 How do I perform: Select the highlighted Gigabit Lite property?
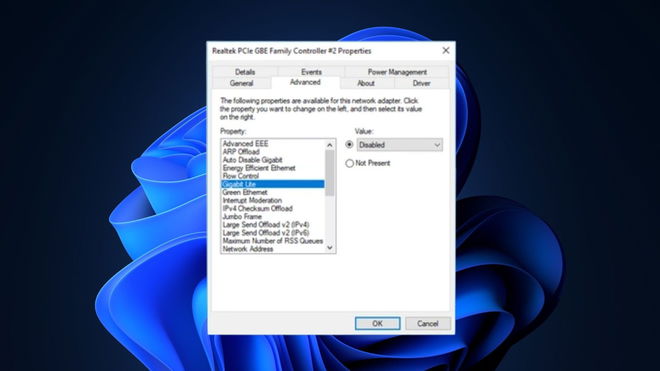273,184
